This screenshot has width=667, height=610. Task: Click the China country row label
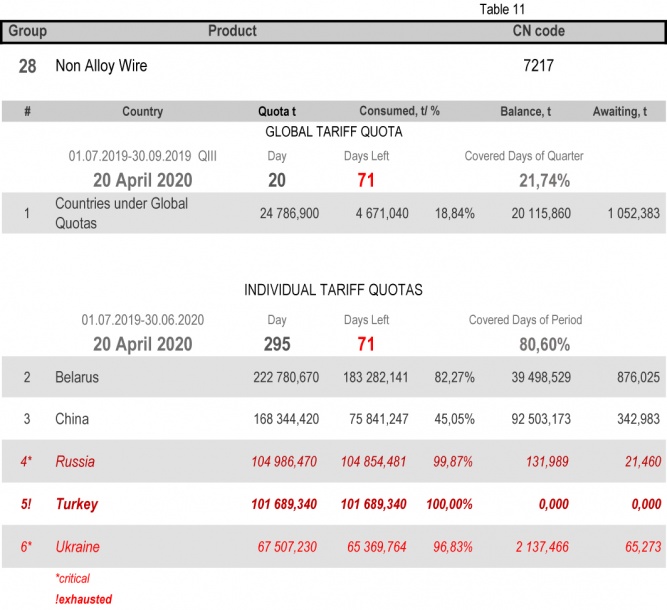pos(72,419)
